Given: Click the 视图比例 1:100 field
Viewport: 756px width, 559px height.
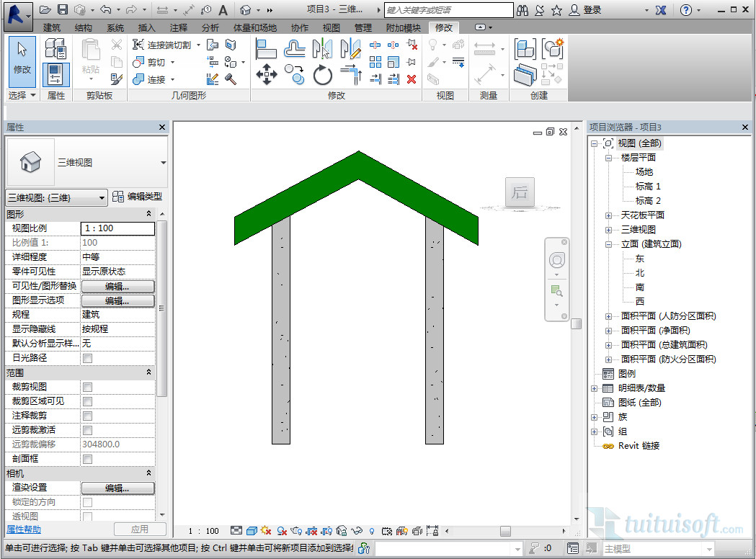Looking at the screenshot, I should [x=117, y=228].
